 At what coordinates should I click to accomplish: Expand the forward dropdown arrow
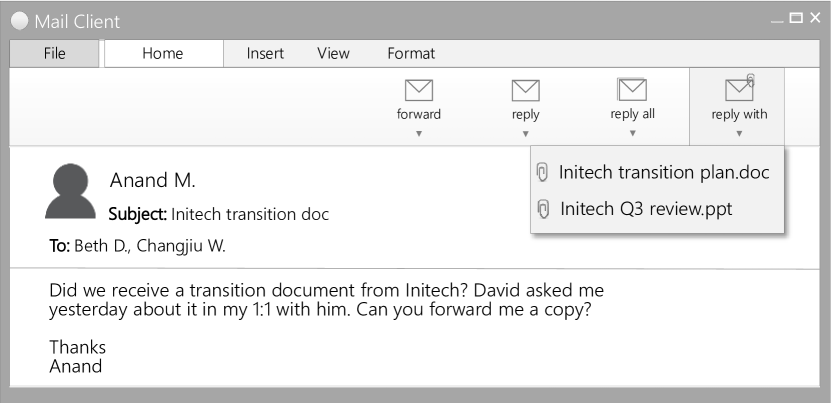tap(418, 133)
